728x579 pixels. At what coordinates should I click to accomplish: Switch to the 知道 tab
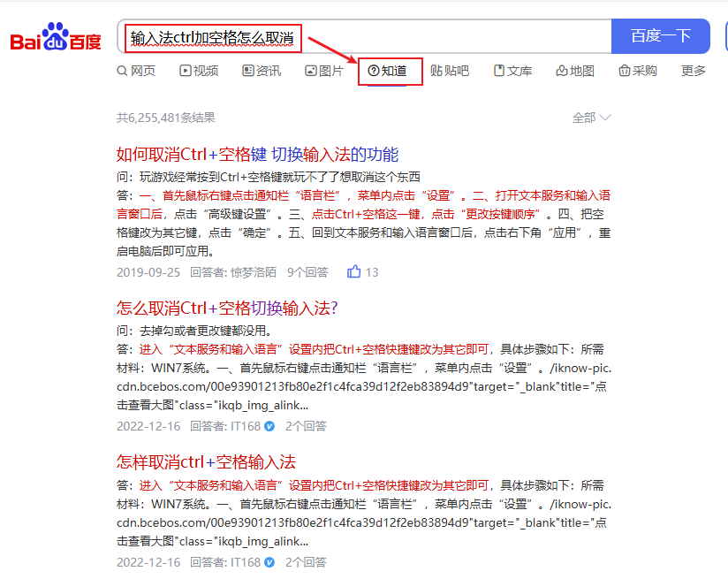click(390, 71)
